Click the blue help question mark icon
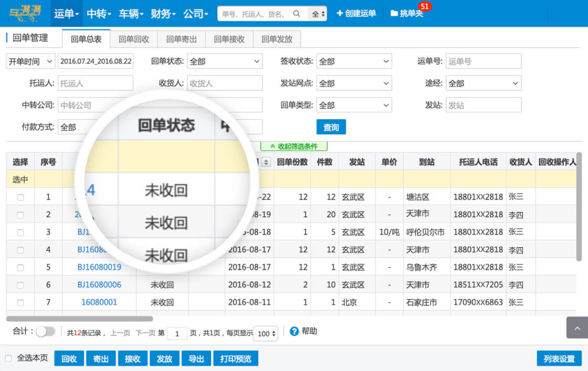588x371 pixels. [x=295, y=331]
